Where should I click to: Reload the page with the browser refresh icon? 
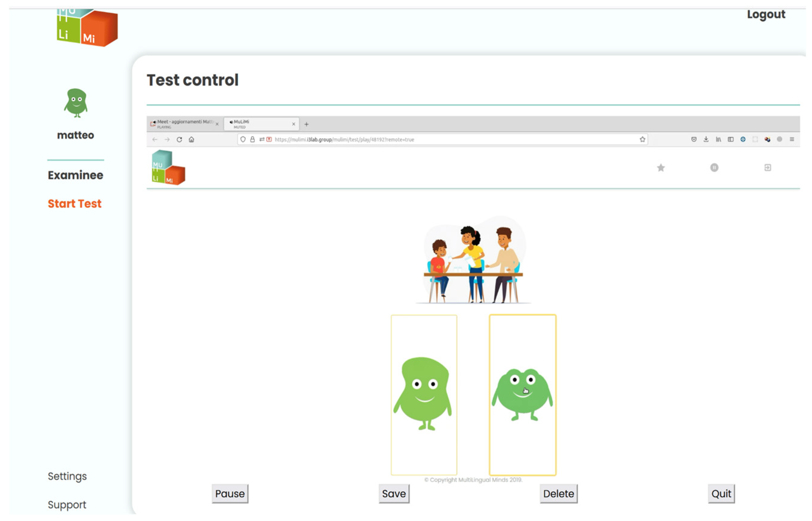tap(179, 139)
